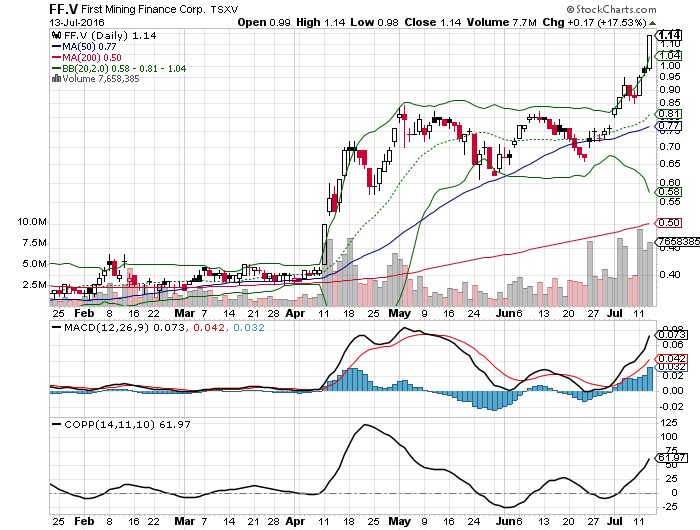Click the Volume 7.7M header value
This screenshot has height=530, width=700.
click(x=501, y=22)
